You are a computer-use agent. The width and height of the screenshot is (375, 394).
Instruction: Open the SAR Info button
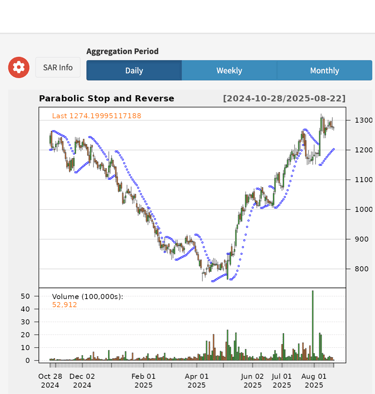pyautogui.click(x=58, y=67)
